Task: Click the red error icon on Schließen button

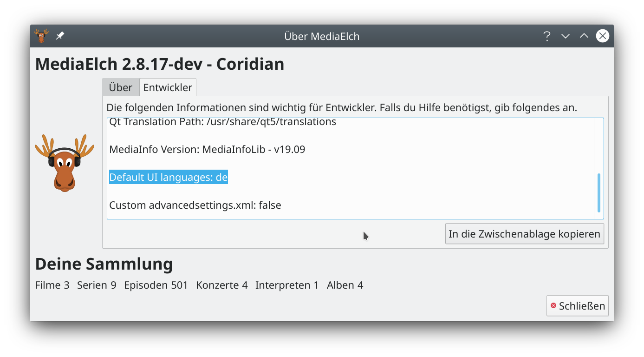Action: [x=553, y=305]
